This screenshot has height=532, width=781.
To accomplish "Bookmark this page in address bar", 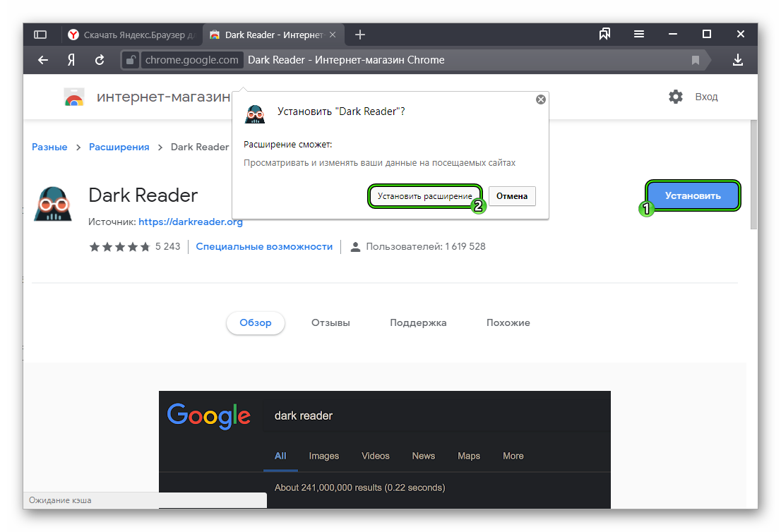I will pos(696,60).
